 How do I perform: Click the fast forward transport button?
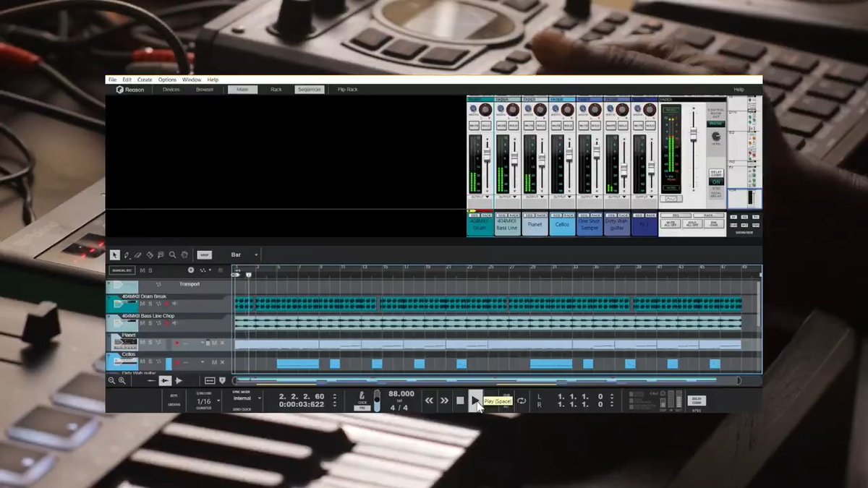pos(444,400)
